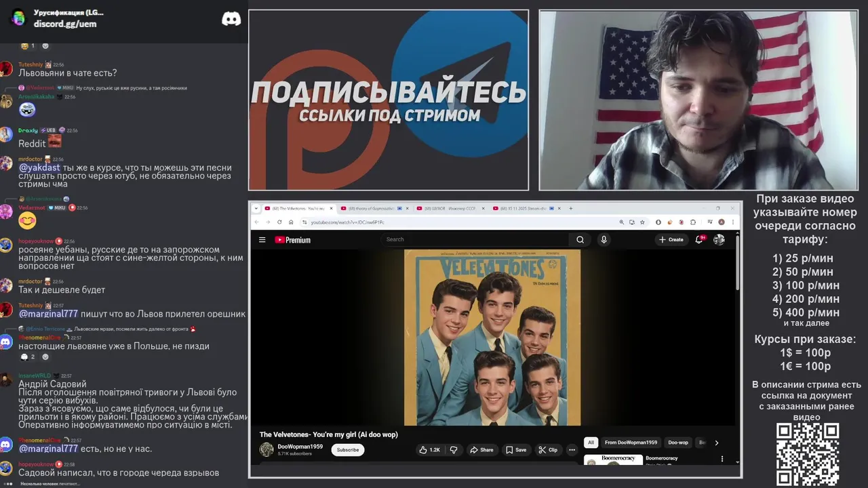Switch to the ШИХОВ Инженер СССР tab
The width and height of the screenshot is (868, 488).
pos(450,208)
